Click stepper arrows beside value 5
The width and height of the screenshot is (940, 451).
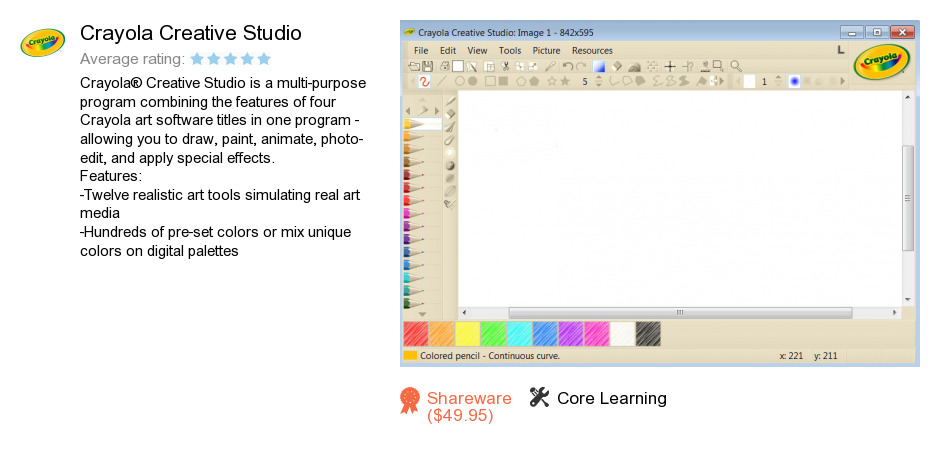coord(599,81)
